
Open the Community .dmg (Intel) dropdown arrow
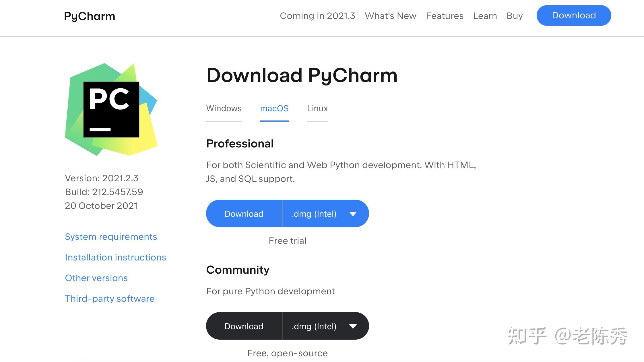[x=353, y=326]
